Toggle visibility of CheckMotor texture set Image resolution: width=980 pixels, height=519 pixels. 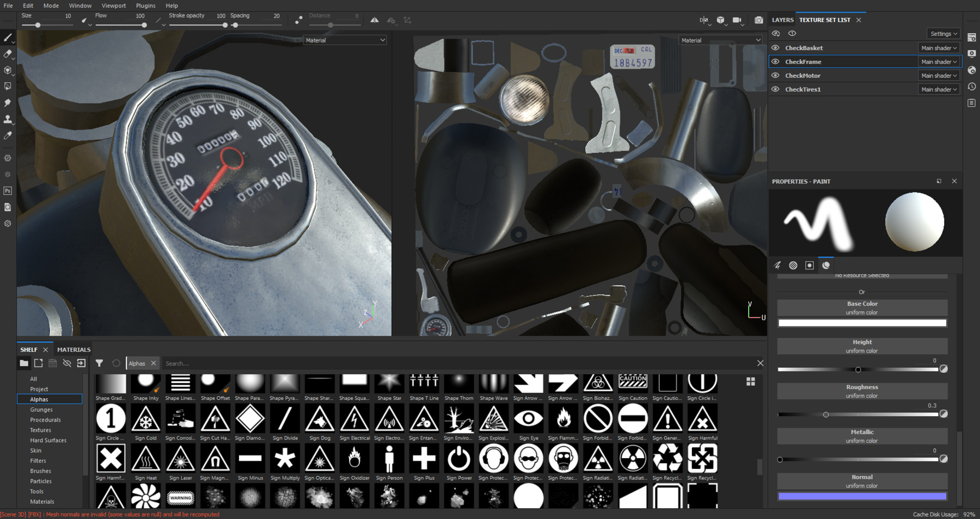[x=775, y=76]
